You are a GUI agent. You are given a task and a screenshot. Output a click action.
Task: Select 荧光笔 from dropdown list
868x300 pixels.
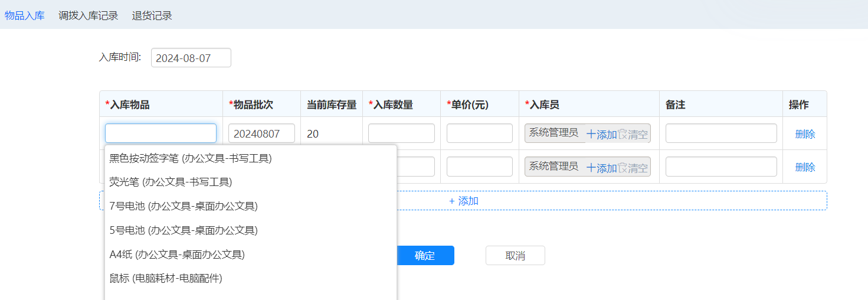(x=171, y=182)
